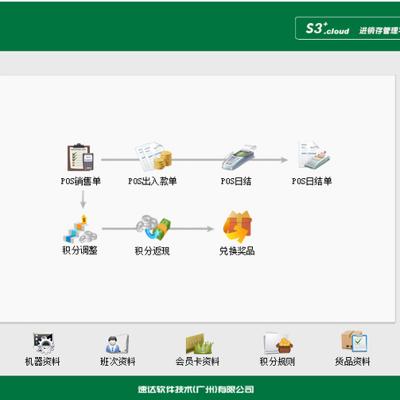Click the POS出入款单 text label

[x=153, y=181]
